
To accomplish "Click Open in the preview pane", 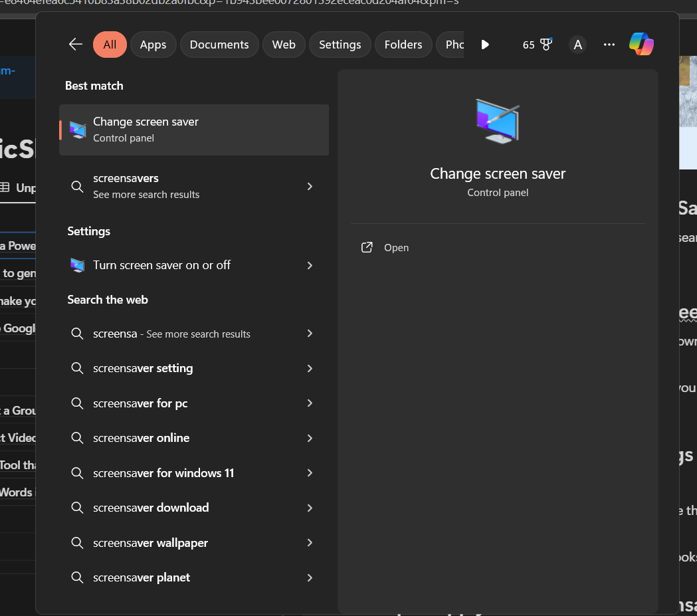I will tap(396, 247).
